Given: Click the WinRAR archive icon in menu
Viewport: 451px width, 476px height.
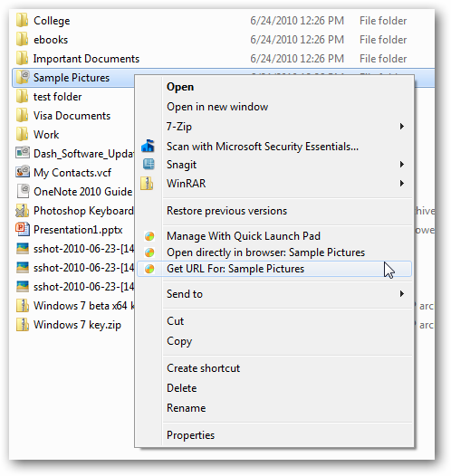Looking at the screenshot, I should point(148,184).
